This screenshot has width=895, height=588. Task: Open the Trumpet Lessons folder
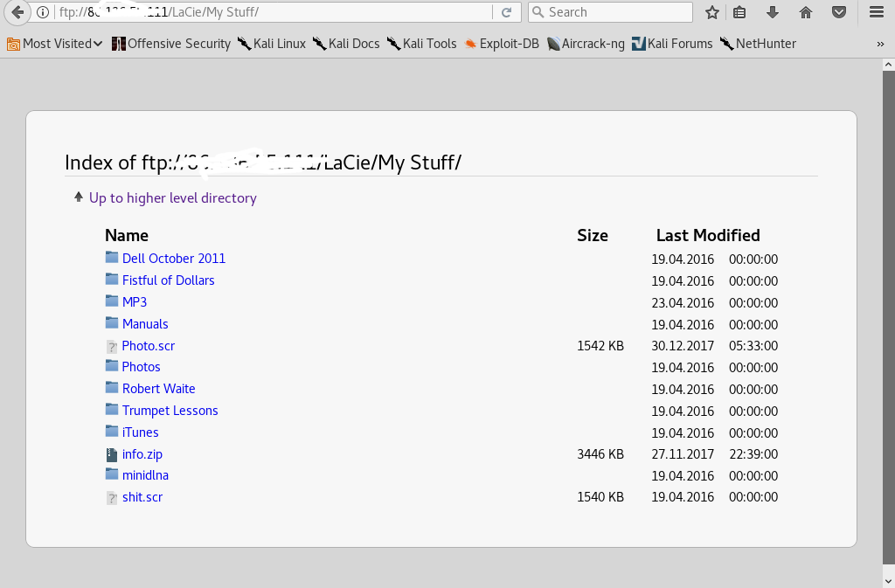170,411
